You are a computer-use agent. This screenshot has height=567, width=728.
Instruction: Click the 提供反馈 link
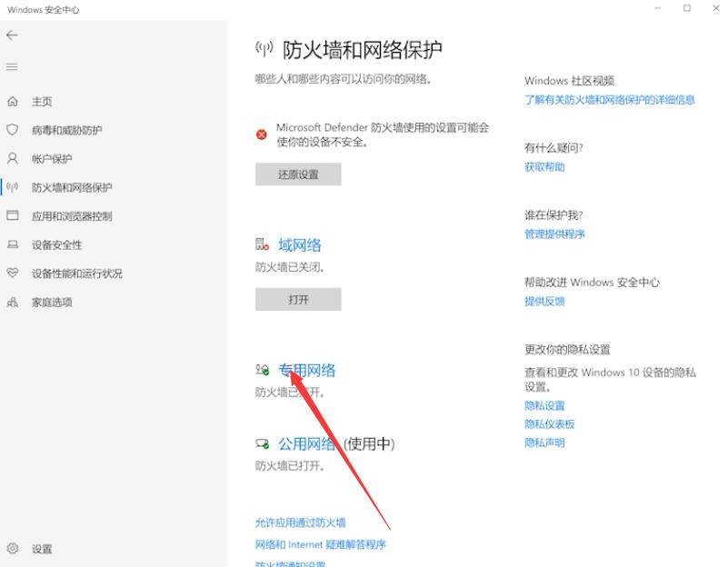[544, 302]
